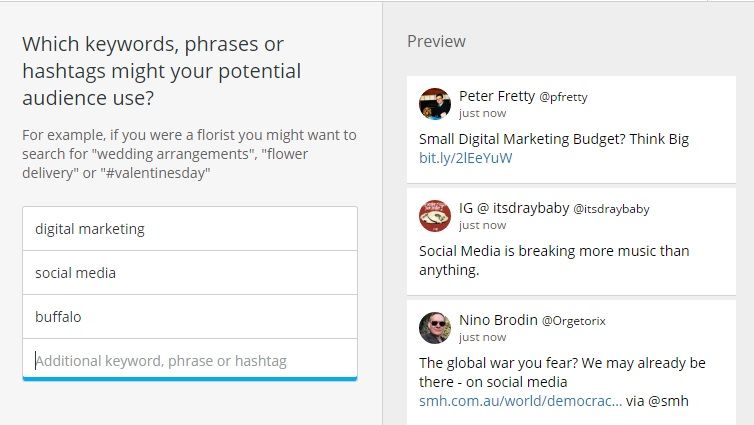Open Peter Fretty's name in tweet
Screen dimensions: 754x425
497,96
